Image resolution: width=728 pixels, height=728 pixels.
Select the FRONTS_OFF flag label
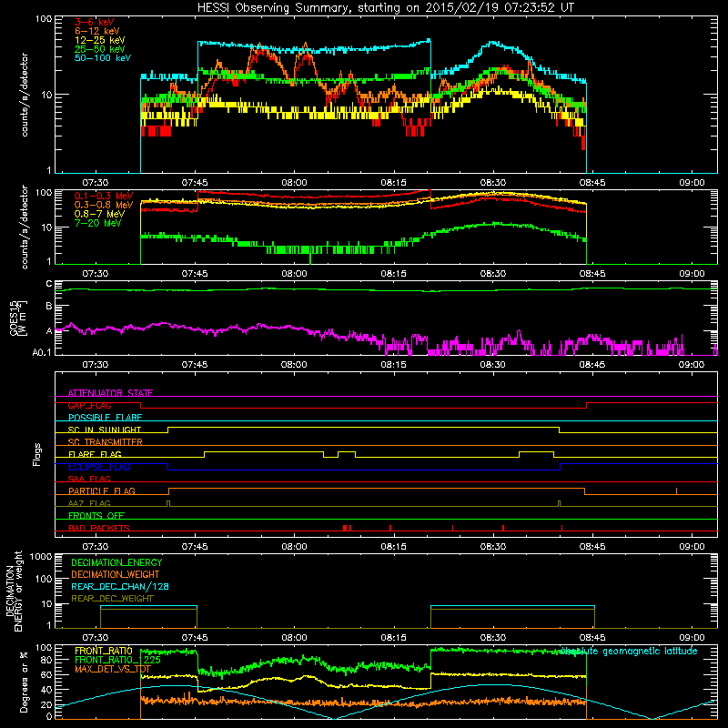(96, 516)
